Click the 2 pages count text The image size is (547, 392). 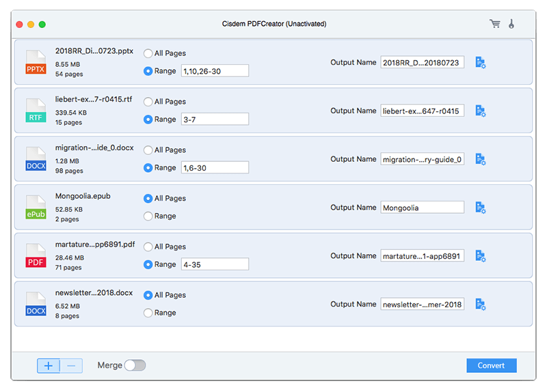67,219
